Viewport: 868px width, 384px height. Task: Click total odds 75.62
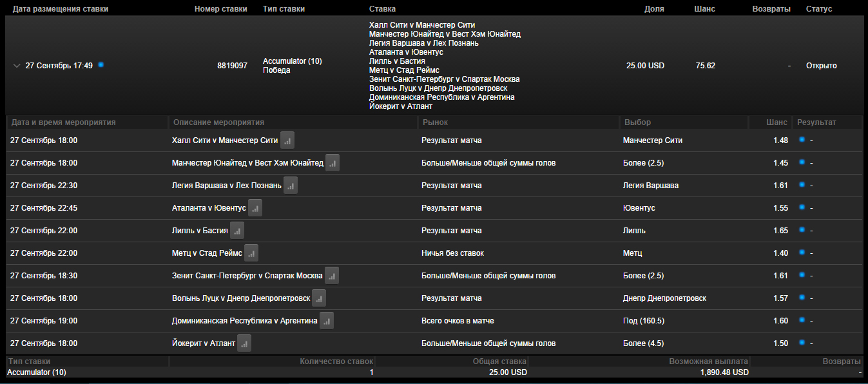[706, 66]
